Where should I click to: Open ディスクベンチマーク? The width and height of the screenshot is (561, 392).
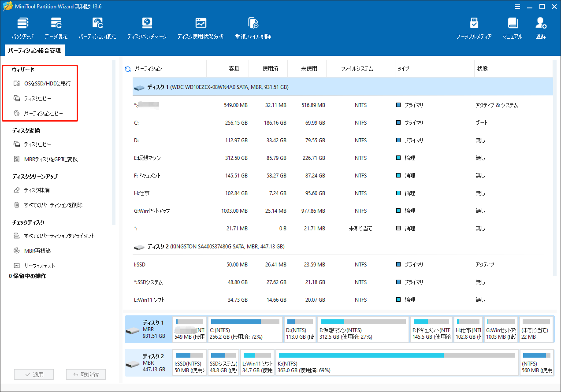coord(147,28)
